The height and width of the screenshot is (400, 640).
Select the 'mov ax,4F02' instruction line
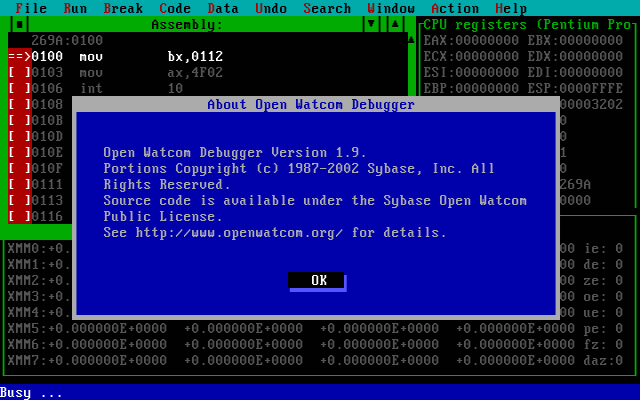[x=151, y=72]
